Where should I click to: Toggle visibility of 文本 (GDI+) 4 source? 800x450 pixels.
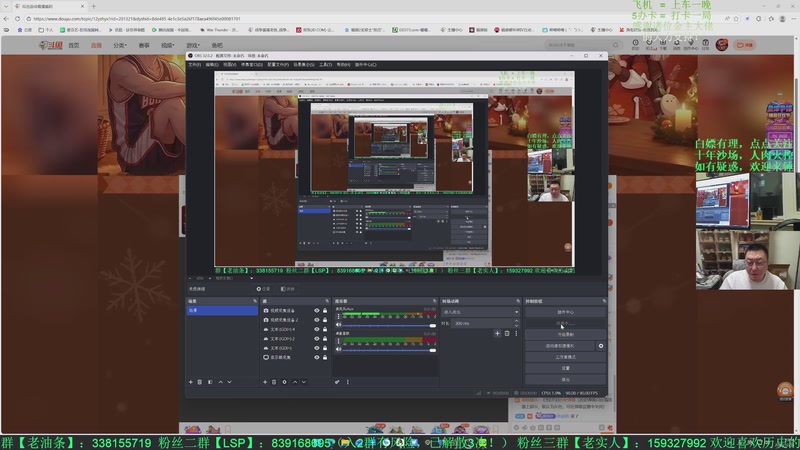tap(317, 329)
